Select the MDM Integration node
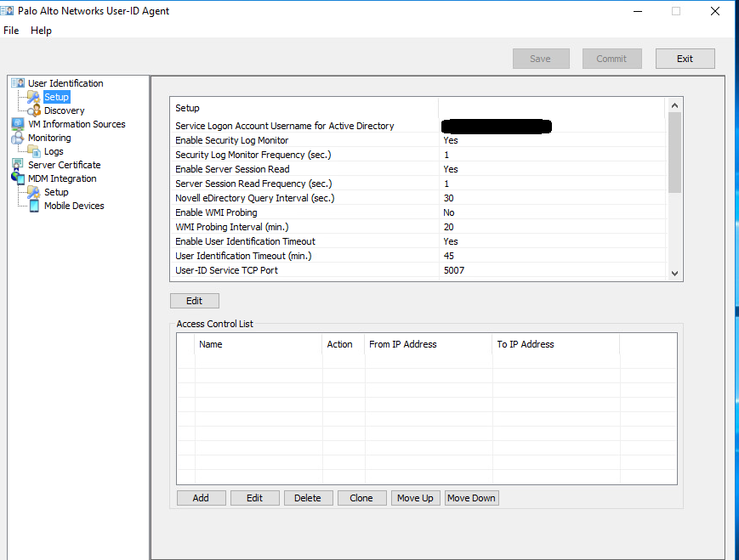This screenshot has width=739, height=560. [62, 178]
